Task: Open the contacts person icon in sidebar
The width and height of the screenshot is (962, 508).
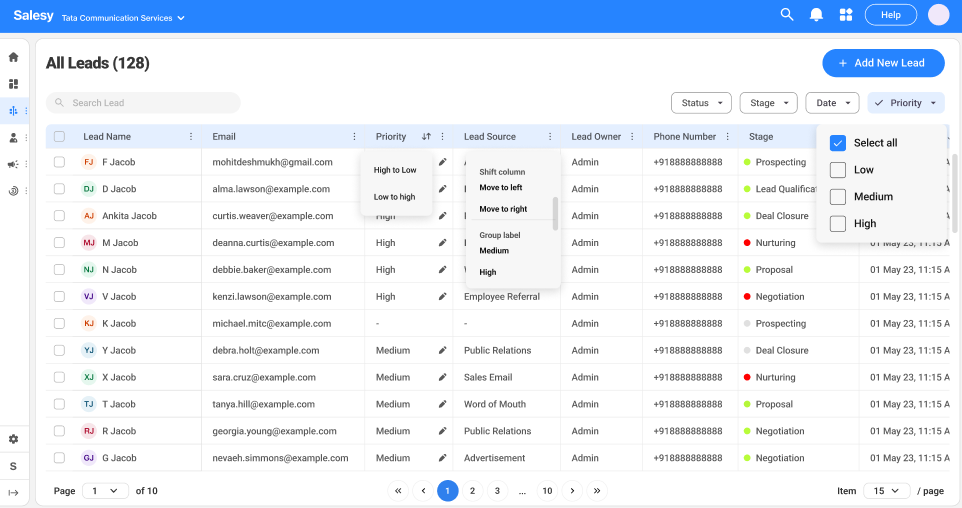Action: pos(13,137)
